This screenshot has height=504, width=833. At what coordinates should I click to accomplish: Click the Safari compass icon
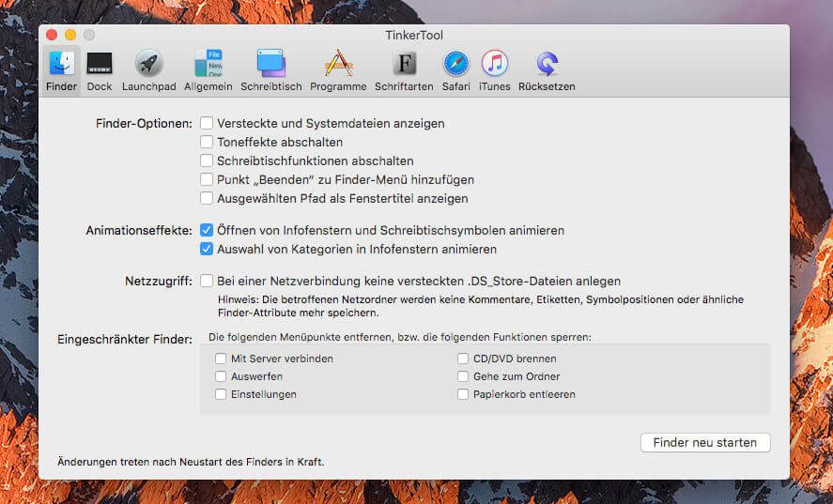point(455,64)
